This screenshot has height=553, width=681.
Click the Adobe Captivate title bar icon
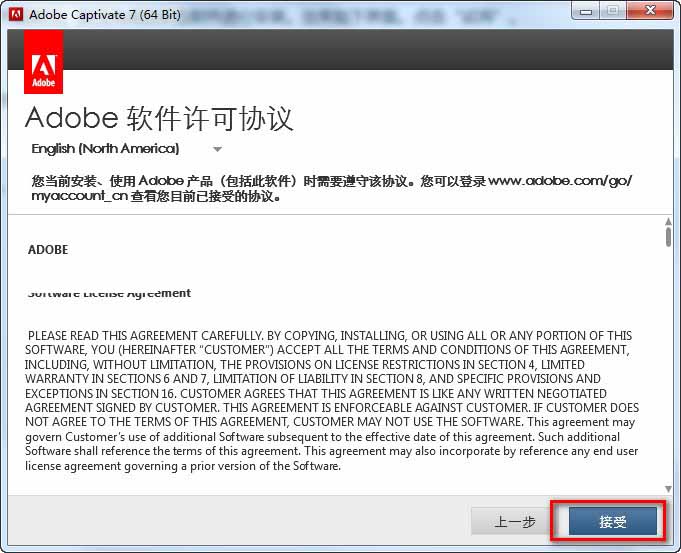16,14
